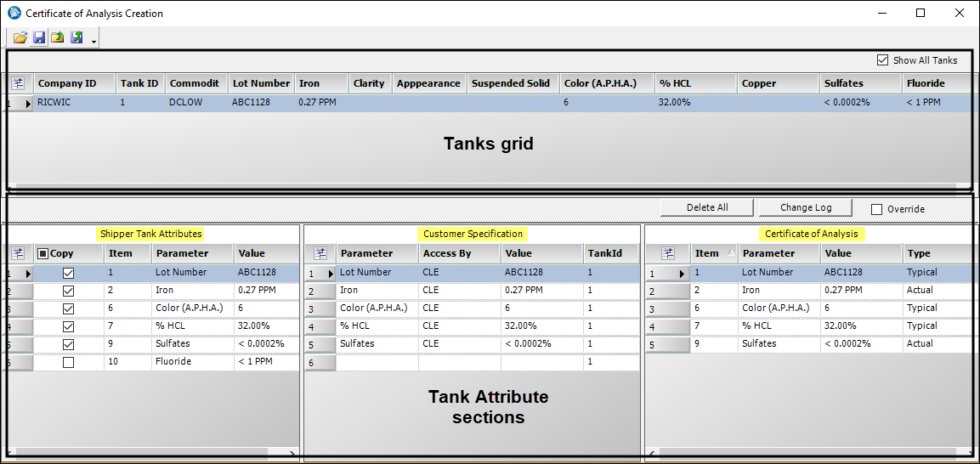Select the RICWIC cell in Tanks grid
The width and height of the screenshot is (980, 464).
[75, 102]
